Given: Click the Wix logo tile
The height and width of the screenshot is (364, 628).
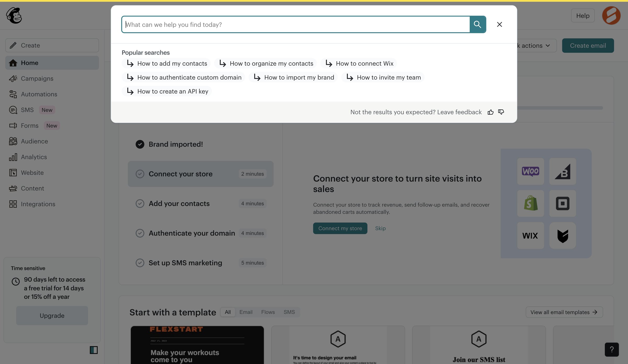Looking at the screenshot, I should click(530, 236).
